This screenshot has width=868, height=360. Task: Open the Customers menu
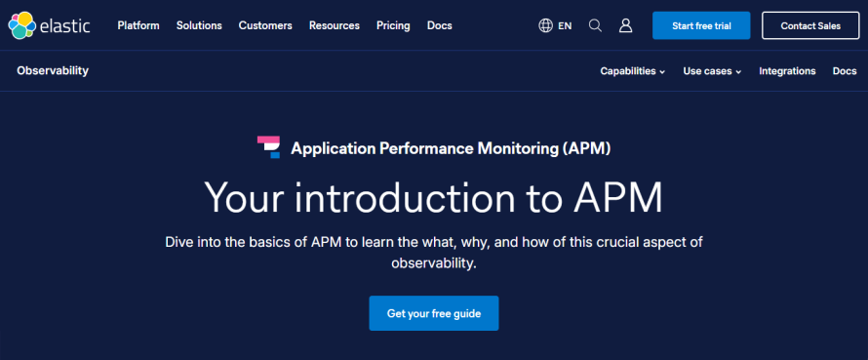[x=265, y=25]
